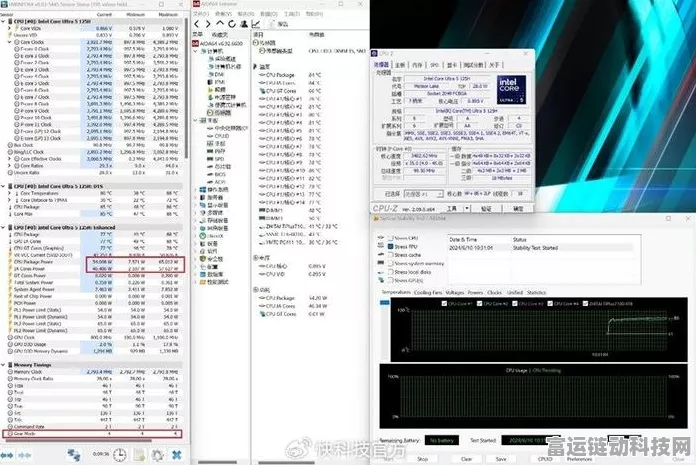Open the AIDA64 graph chart toolbar icon
696x465 pixels.
pyautogui.click(x=256, y=24)
